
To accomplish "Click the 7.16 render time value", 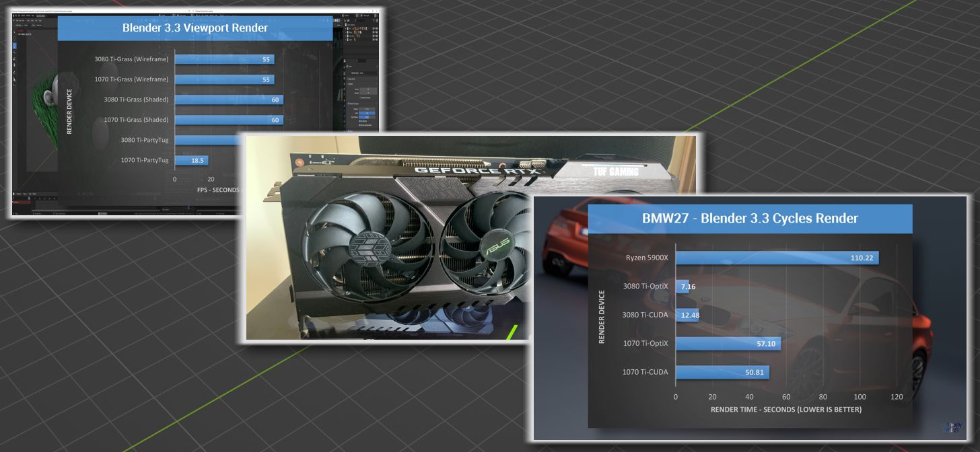I will 687,287.
